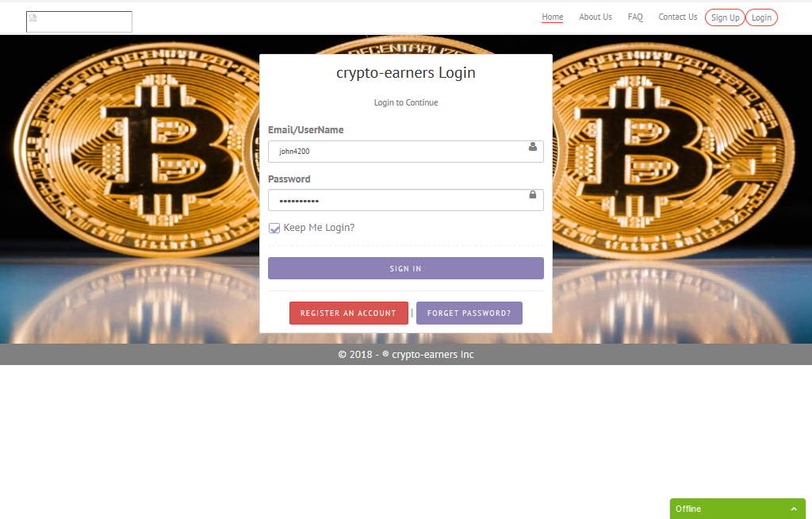Go to the About Us page

[x=595, y=17]
